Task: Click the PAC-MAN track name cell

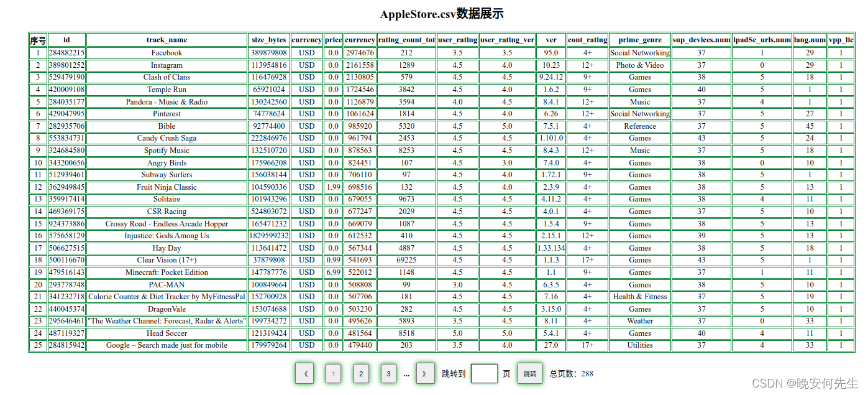Action: coord(167,285)
